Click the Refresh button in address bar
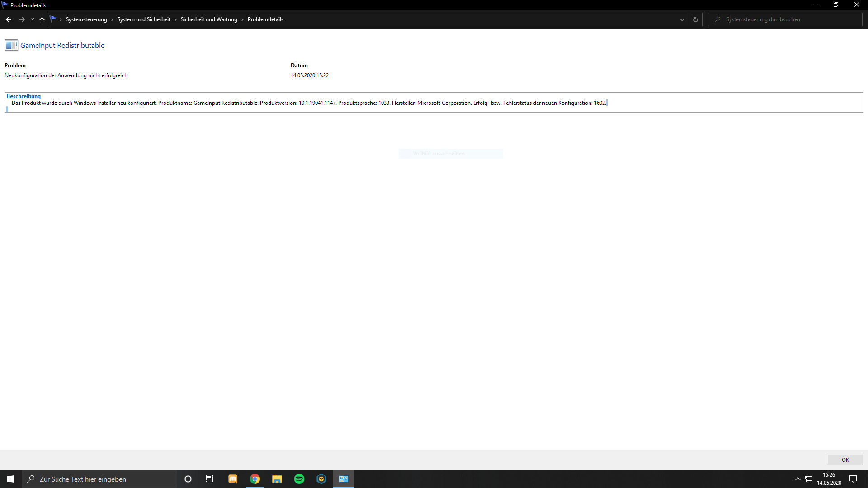 pos(696,19)
